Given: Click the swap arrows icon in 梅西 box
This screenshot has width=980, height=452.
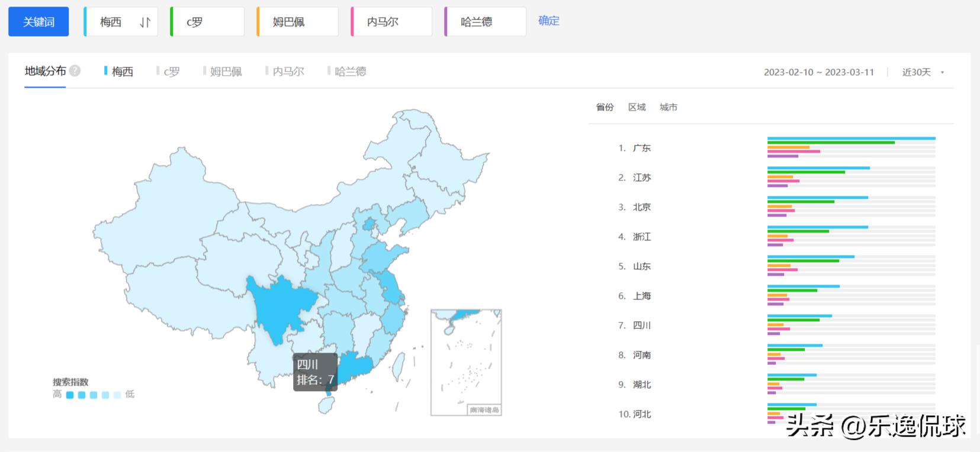Looking at the screenshot, I should coord(145,22).
